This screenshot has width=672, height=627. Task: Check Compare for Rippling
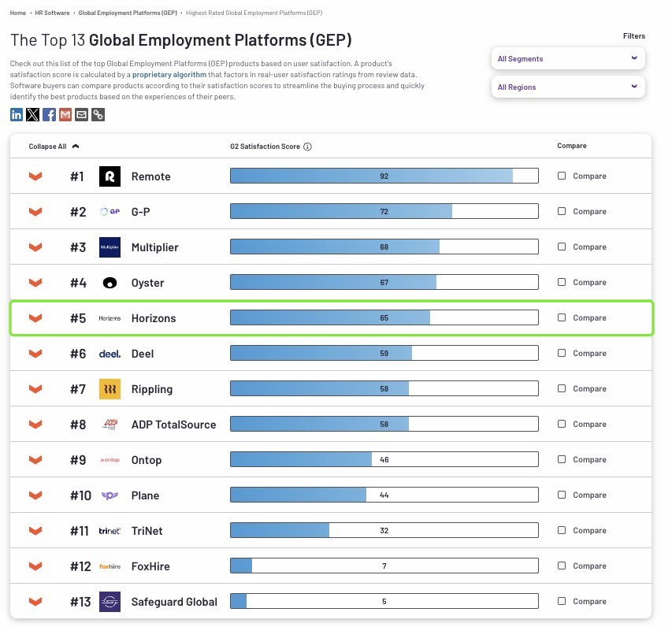[562, 388]
